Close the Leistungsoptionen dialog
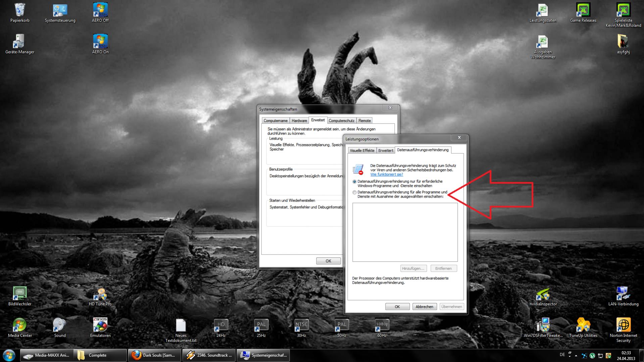The width and height of the screenshot is (644, 362). [459, 138]
